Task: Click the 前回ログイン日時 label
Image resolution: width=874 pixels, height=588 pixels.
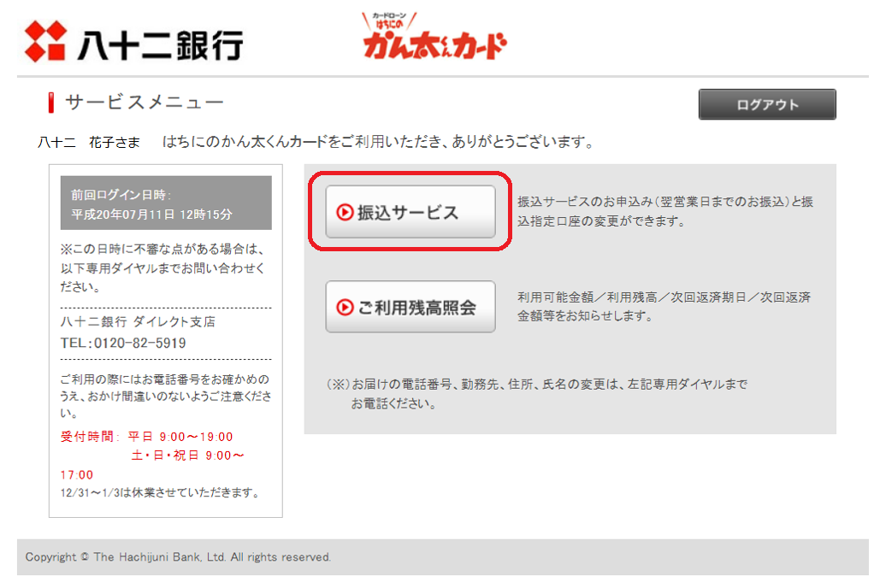Action: [121, 195]
